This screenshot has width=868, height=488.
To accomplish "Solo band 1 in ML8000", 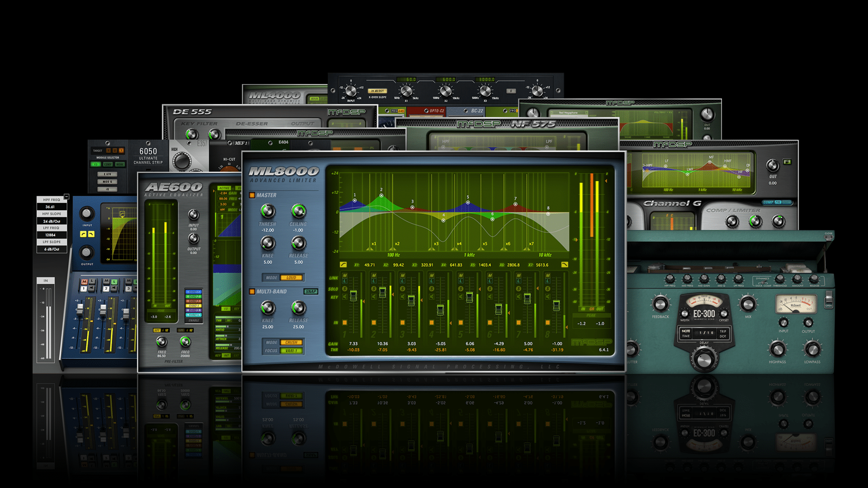I will pyautogui.click(x=345, y=289).
